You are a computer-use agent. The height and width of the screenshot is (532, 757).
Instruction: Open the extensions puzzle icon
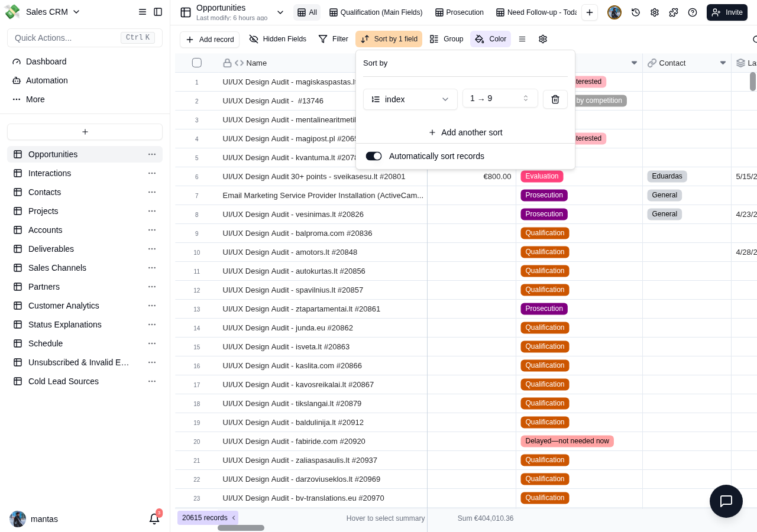coord(674,12)
